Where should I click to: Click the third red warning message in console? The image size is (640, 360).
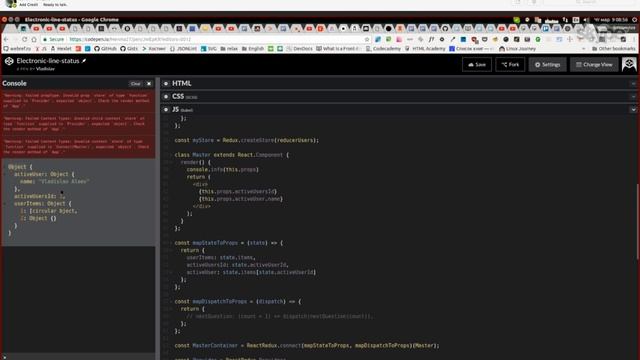pyautogui.click(x=78, y=147)
